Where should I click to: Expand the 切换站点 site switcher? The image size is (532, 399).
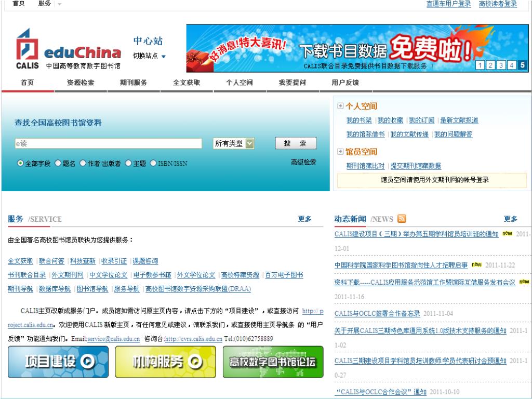[149, 56]
